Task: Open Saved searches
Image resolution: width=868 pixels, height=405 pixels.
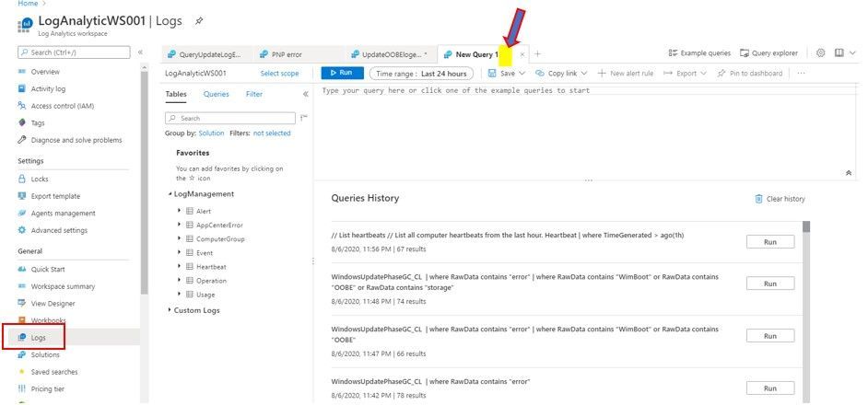Action: click(x=54, y=372)
